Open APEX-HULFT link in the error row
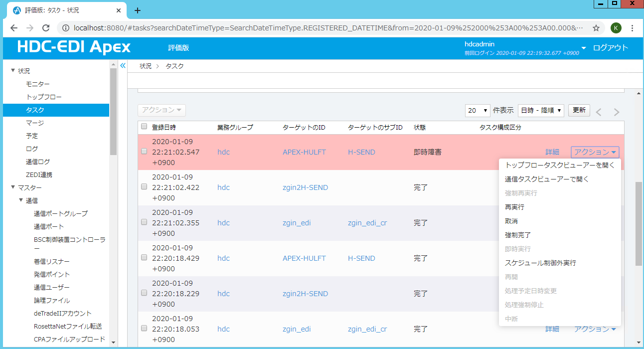Viewport: 644px width, 349px height. pos(304,152)
